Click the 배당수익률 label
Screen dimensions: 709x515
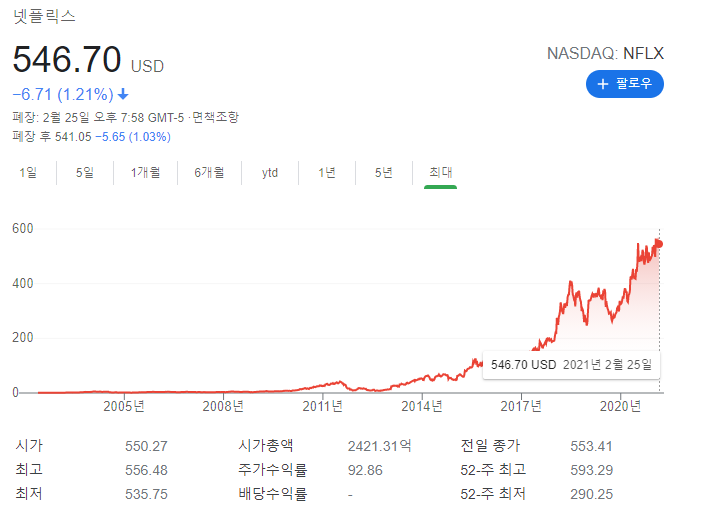click(273, 493)
